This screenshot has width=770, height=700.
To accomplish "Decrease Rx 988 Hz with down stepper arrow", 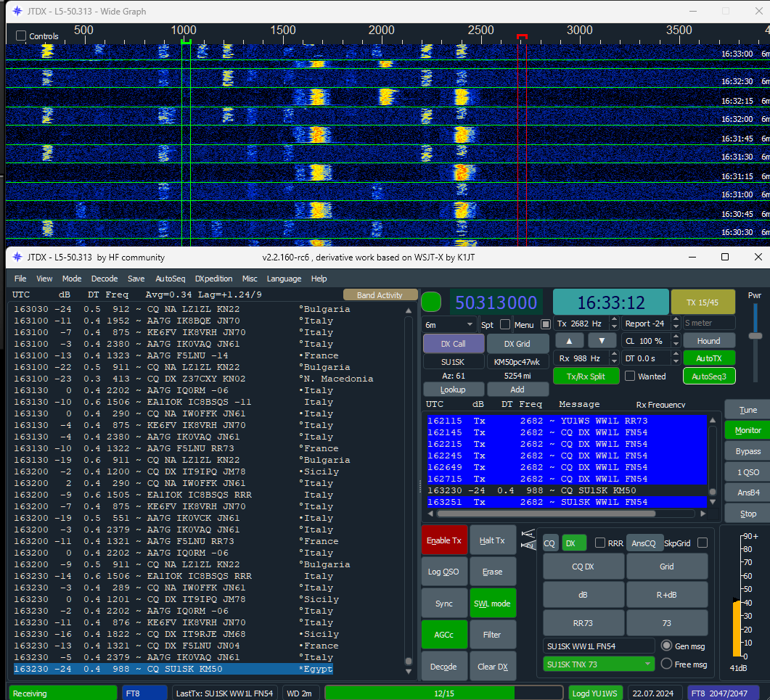I will [614, 361].
